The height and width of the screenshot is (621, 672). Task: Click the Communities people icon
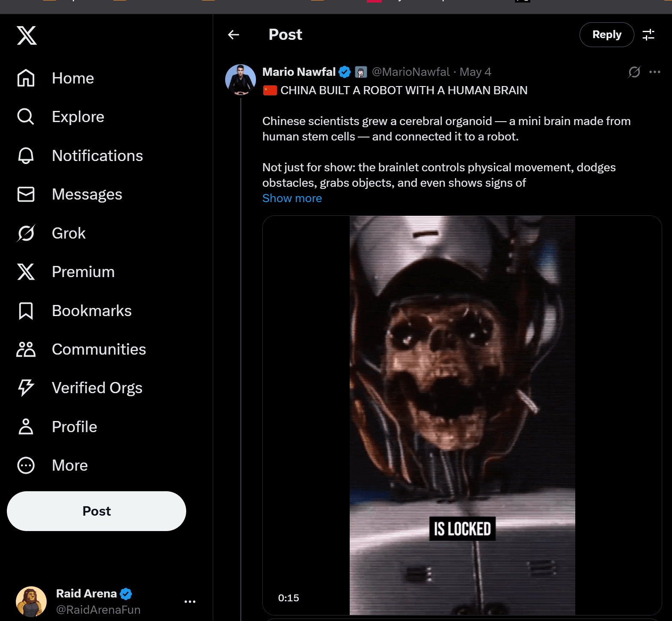(x=26, y=349)
